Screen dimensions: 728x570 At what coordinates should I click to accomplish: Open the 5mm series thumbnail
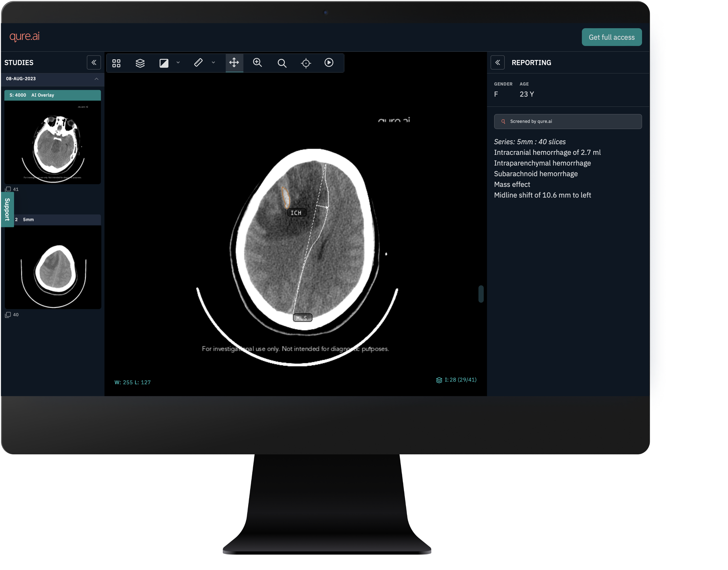tap(53, 267)
